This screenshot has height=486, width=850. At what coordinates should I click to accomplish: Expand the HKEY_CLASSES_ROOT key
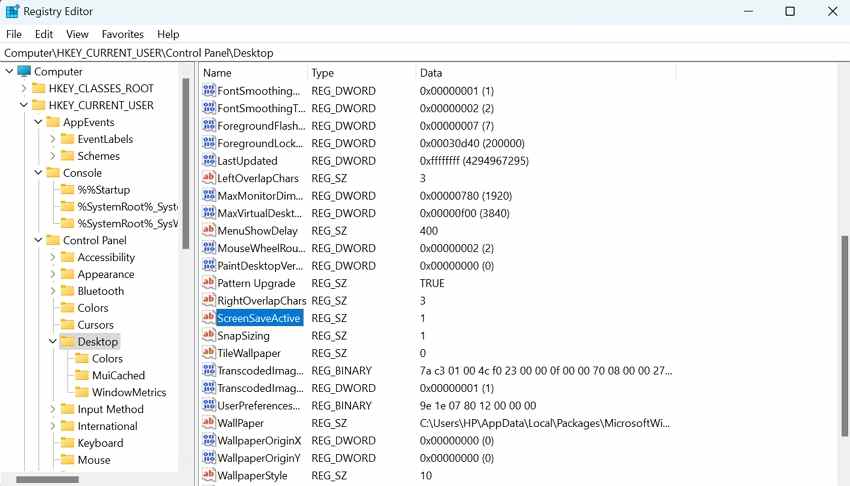24,88
